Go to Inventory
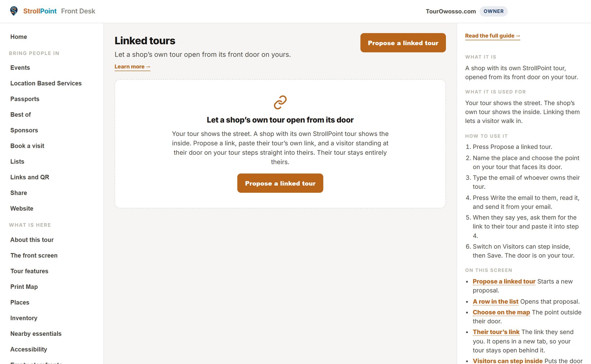The height and width of the screenshot is (364, 591). click(x=24, y=318)
